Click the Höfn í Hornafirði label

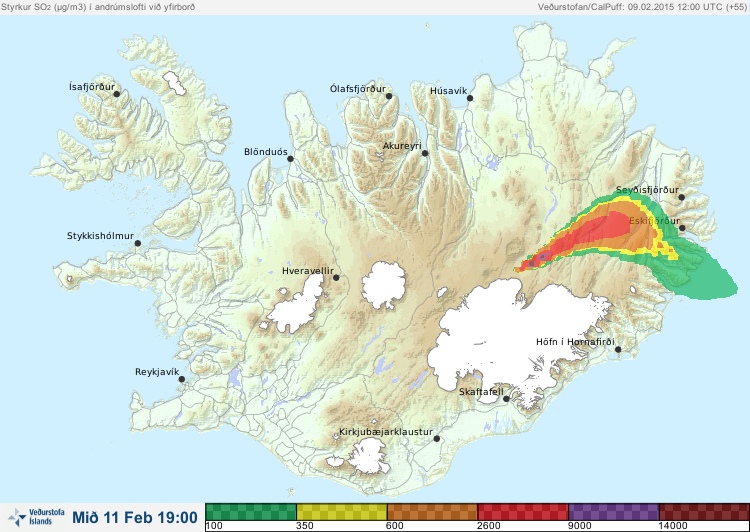(x=575, y=342)
